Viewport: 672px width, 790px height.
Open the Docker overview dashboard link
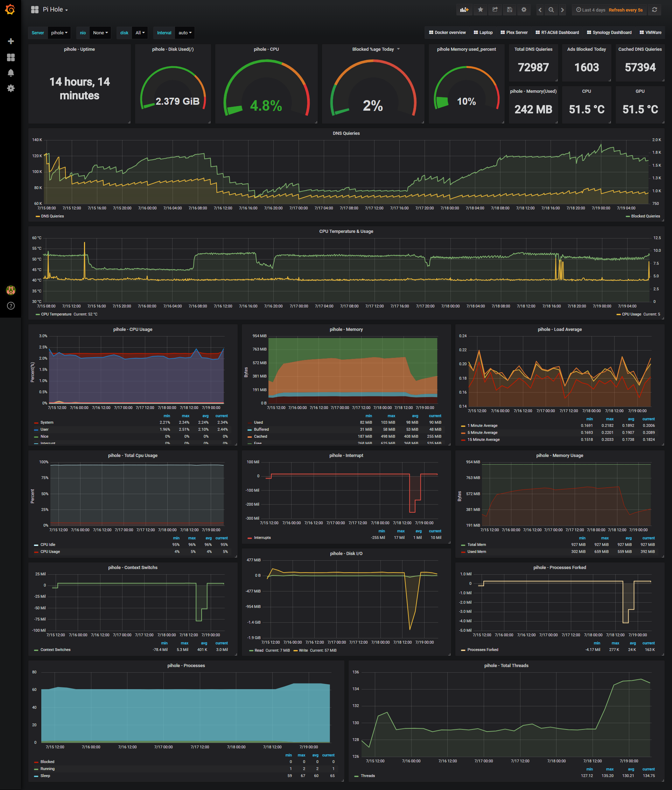pyautogui.click(x=447, y=33)
